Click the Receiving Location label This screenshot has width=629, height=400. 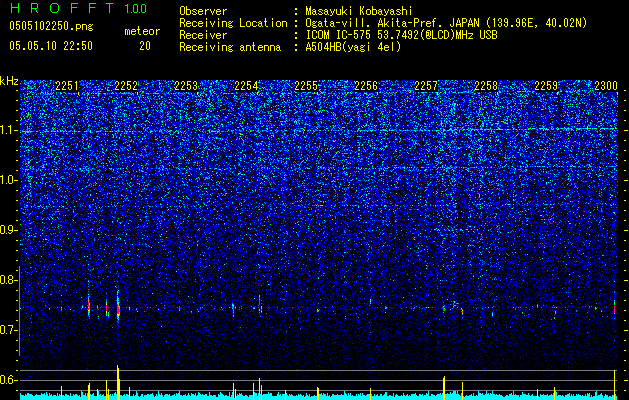pos(233,23)
